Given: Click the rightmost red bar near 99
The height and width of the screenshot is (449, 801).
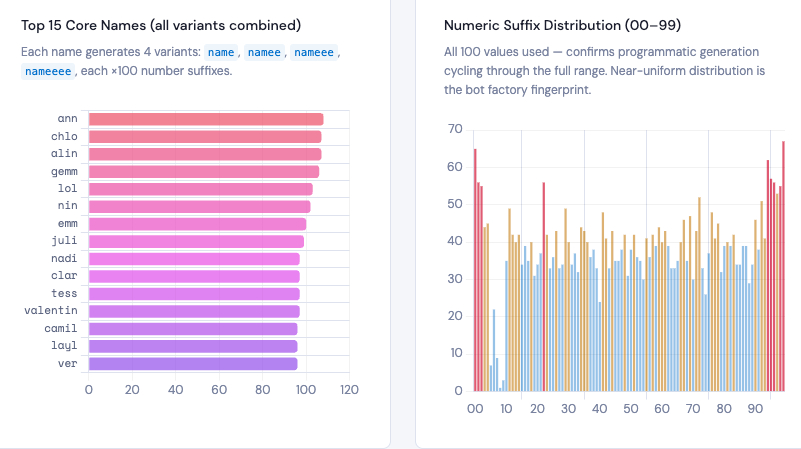Looking at the screenshot, I should 783,265.
